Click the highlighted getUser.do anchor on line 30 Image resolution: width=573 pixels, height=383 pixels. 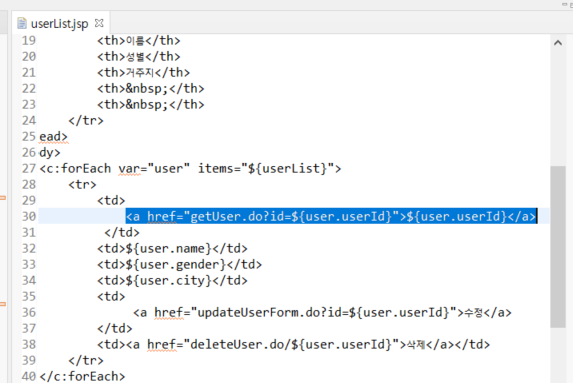(331, 216)
